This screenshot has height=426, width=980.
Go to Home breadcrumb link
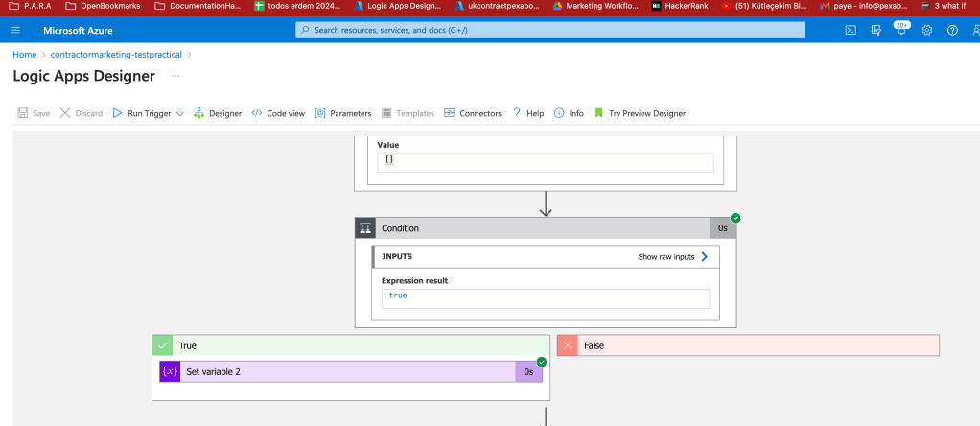click(x=24, y=55)
